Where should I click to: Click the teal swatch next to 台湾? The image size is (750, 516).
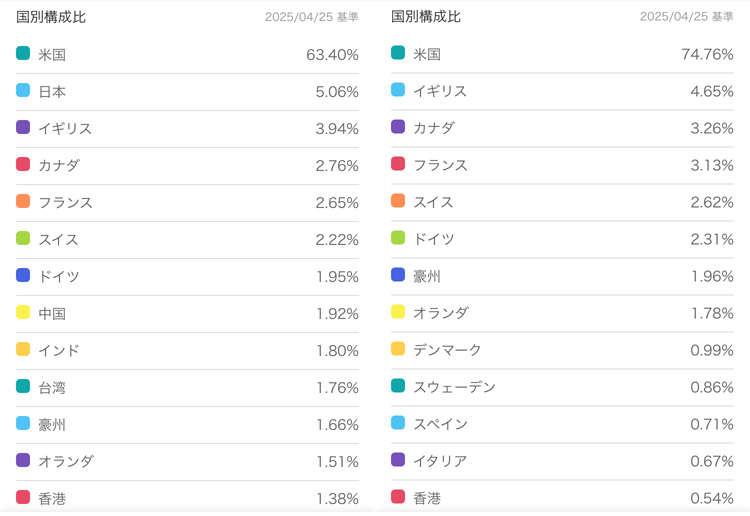23,386
